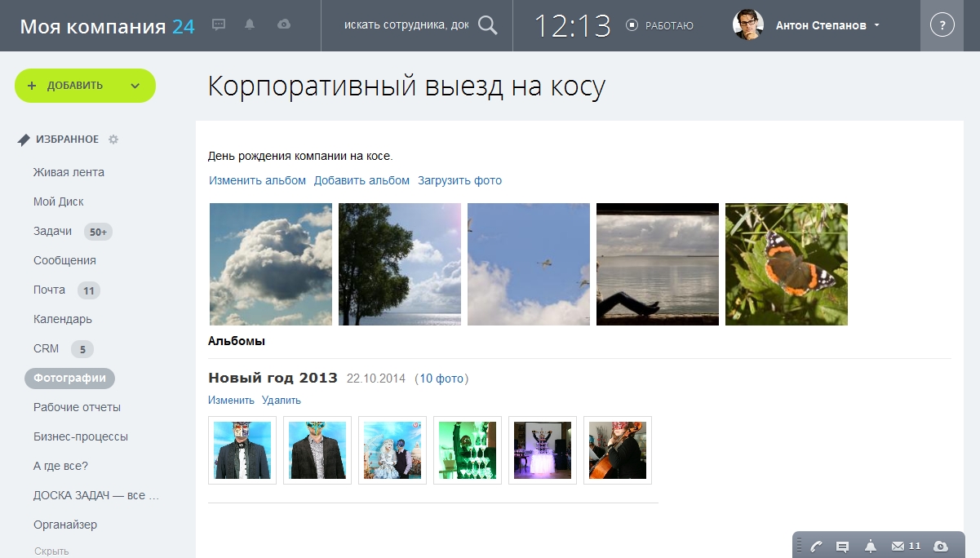Click the 50+ badge next to Задачи
Screen dimensions: 980x558
click(98, 232)
